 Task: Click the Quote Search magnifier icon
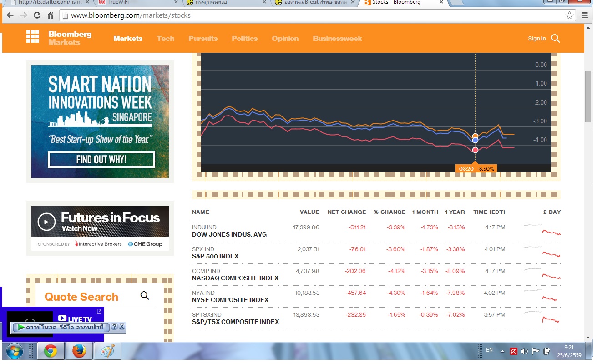point(145,296)
